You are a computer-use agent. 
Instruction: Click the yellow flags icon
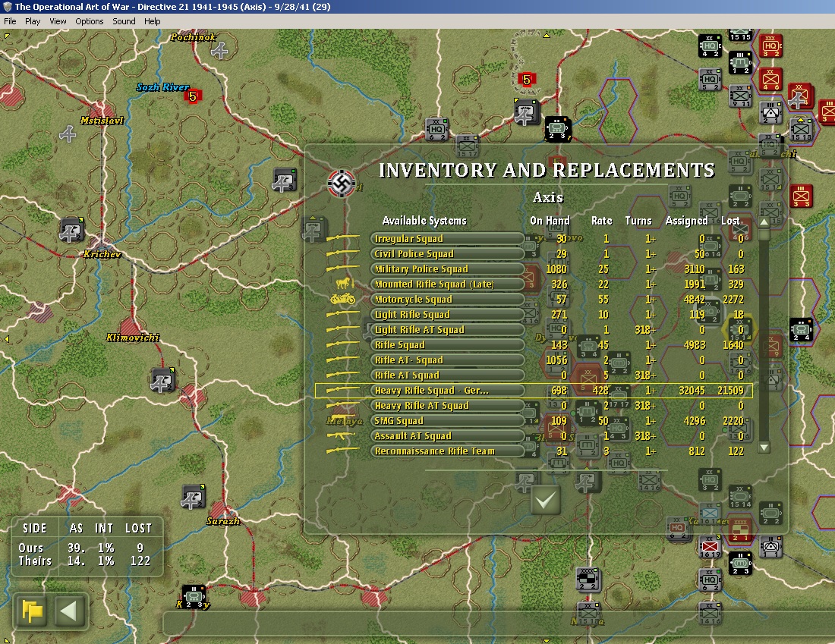pos(32,610)
